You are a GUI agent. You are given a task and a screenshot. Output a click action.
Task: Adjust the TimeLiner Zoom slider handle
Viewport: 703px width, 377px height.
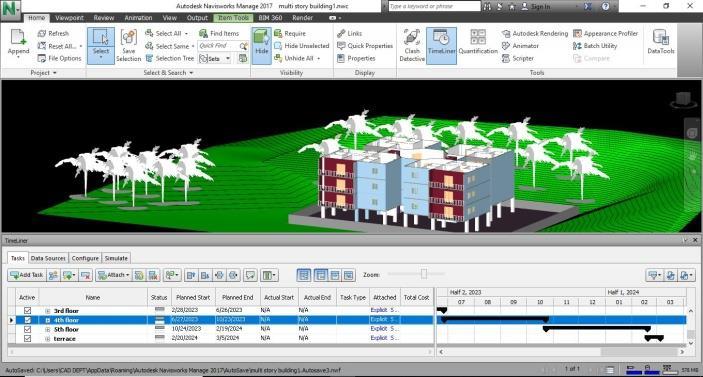point(424,274)
